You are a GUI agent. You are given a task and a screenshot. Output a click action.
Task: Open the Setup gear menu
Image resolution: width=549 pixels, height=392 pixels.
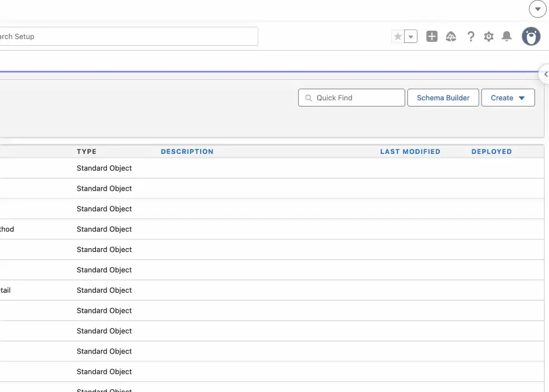point(489,37)
